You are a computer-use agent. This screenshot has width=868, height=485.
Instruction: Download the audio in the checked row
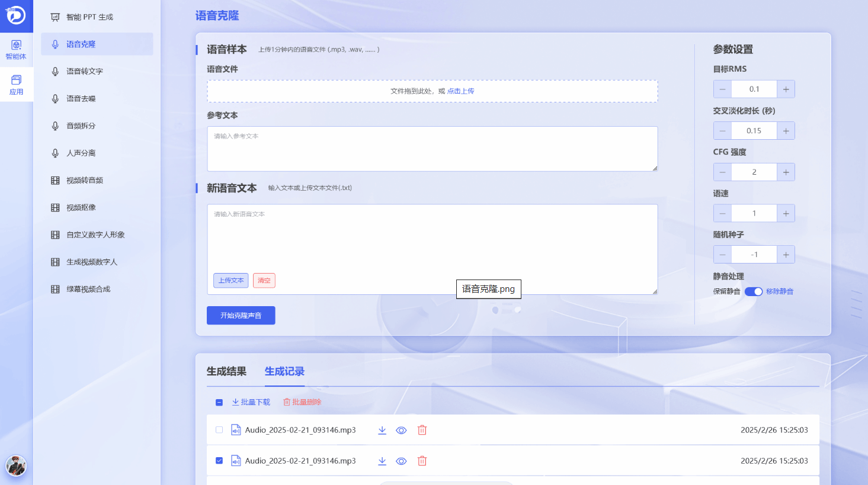[x=382, y=461]
